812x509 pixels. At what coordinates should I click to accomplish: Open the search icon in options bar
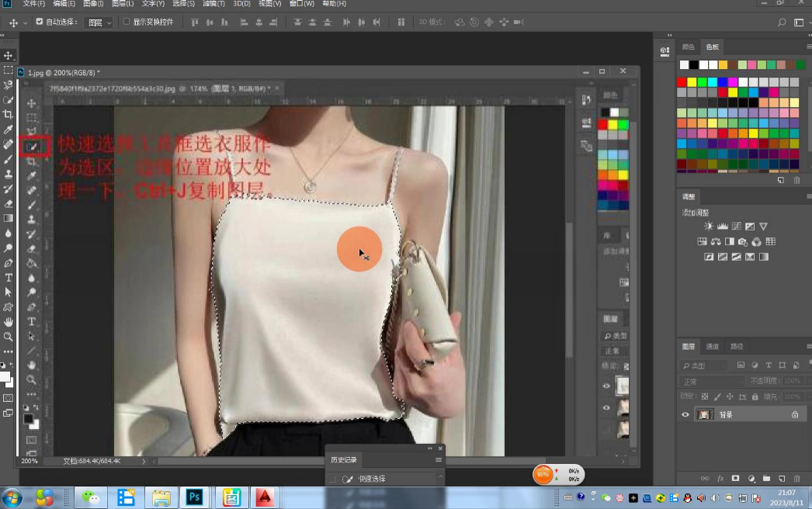[x=782, y=23]
